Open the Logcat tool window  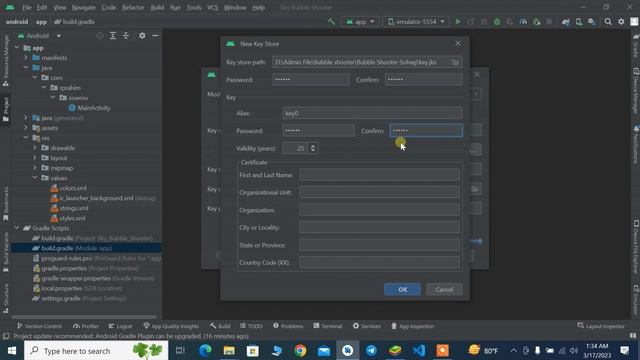(120, 326)
